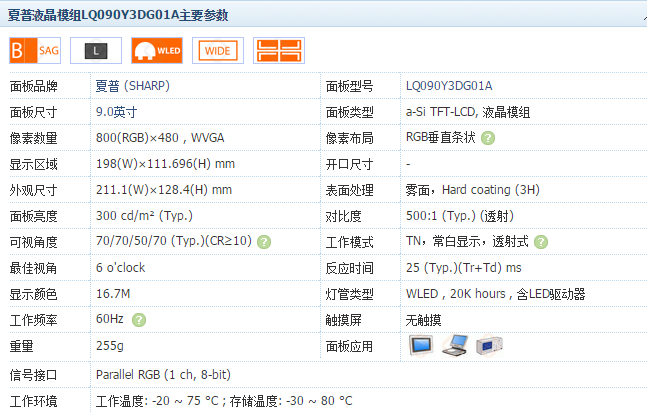Click the monitor application icon
Image resolution: width=647 pixels, height=412 pixels.
click(421, 346)
